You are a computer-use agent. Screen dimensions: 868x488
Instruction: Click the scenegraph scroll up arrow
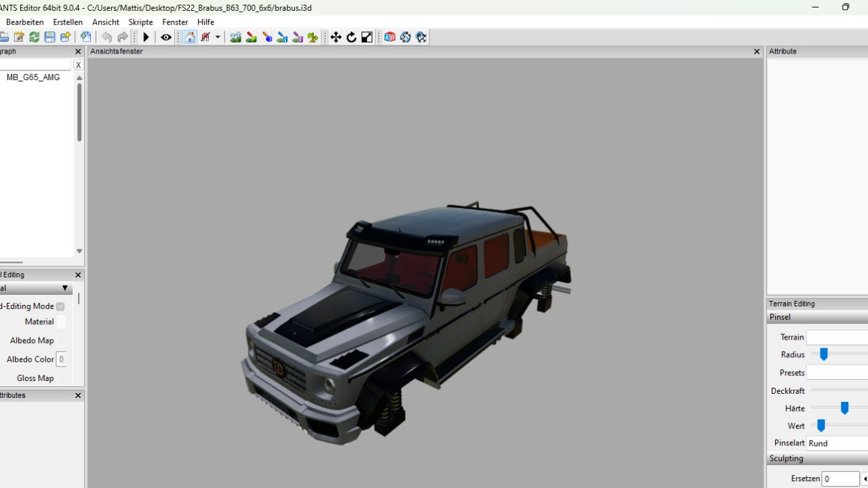tap(79, 78)
